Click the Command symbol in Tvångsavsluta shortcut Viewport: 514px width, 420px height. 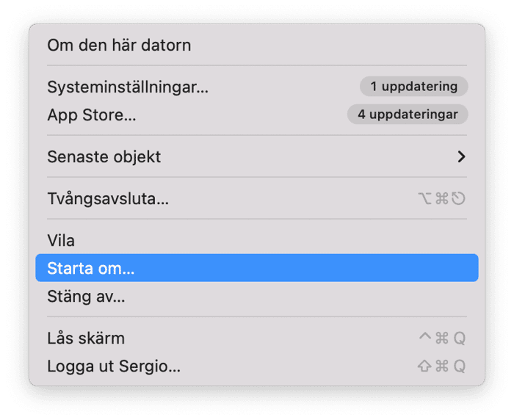pyautogui.click(x=442, y=198)
